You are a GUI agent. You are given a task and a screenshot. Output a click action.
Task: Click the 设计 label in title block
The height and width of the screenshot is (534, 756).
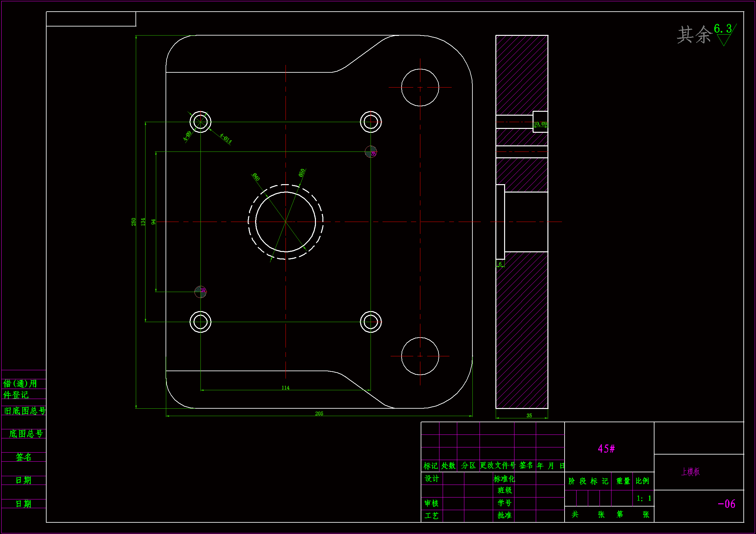431,479
